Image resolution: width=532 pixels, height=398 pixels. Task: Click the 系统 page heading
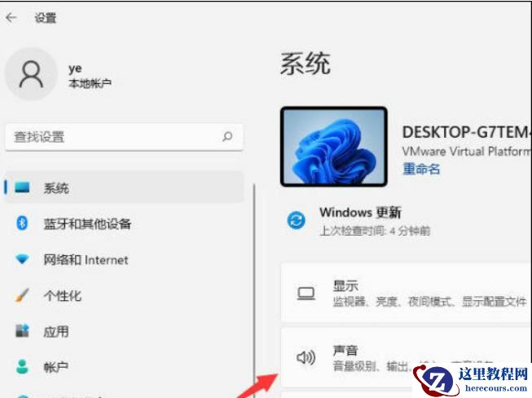tap(305, 64)
